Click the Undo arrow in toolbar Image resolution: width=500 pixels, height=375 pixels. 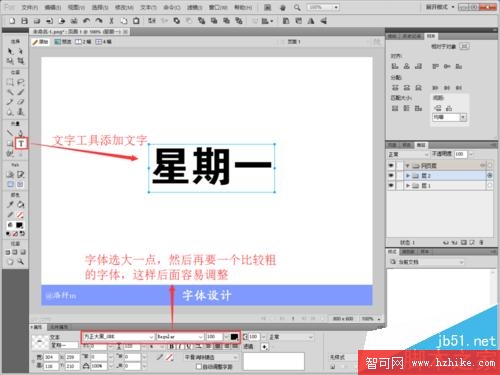point(86,21)
